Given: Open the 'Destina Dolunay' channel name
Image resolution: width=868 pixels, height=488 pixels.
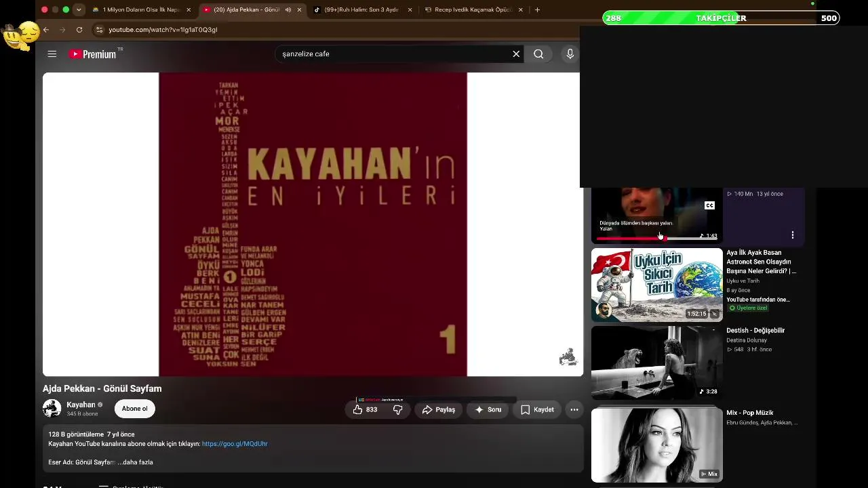Looking at the screenshot, I should pos(747,340).
